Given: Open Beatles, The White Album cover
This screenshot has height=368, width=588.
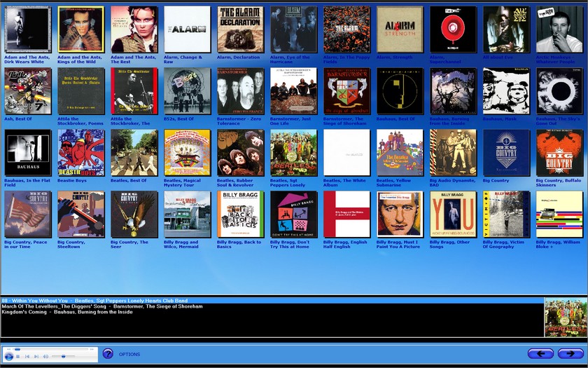Looking at the screenshot, I should click(347, 153).
